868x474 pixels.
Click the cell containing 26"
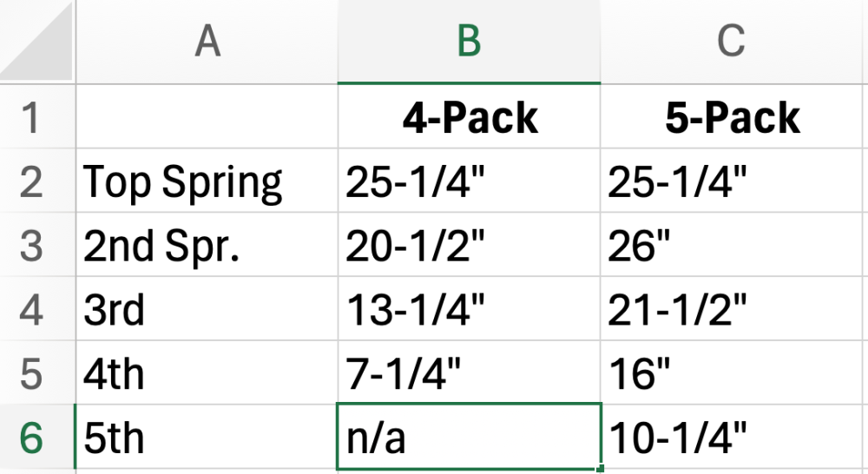732,246
